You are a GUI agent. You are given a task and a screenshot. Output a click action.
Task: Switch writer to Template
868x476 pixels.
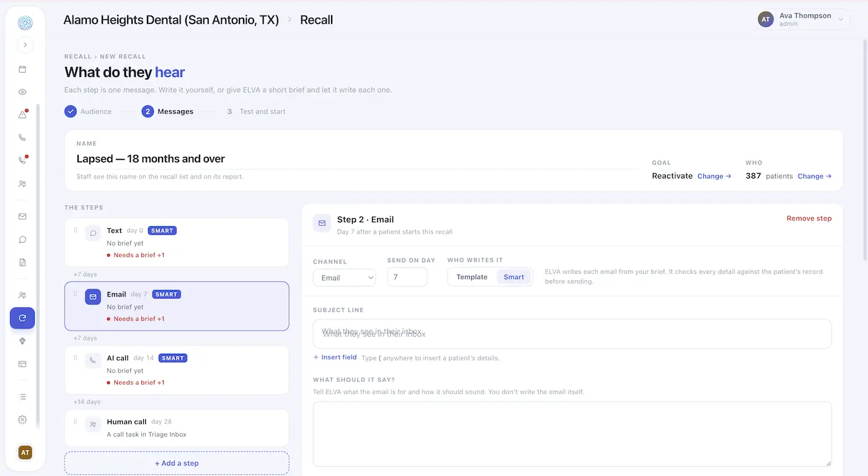click(472, 277)
